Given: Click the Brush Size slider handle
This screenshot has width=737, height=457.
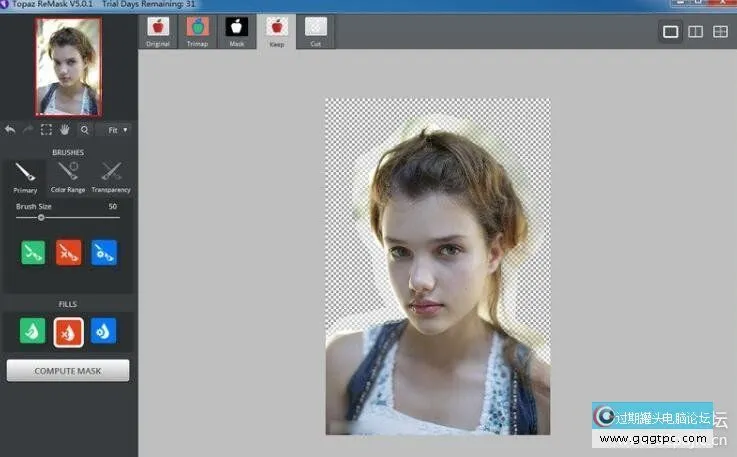Looking at the screenshot, I should click(x=41, y=217).
